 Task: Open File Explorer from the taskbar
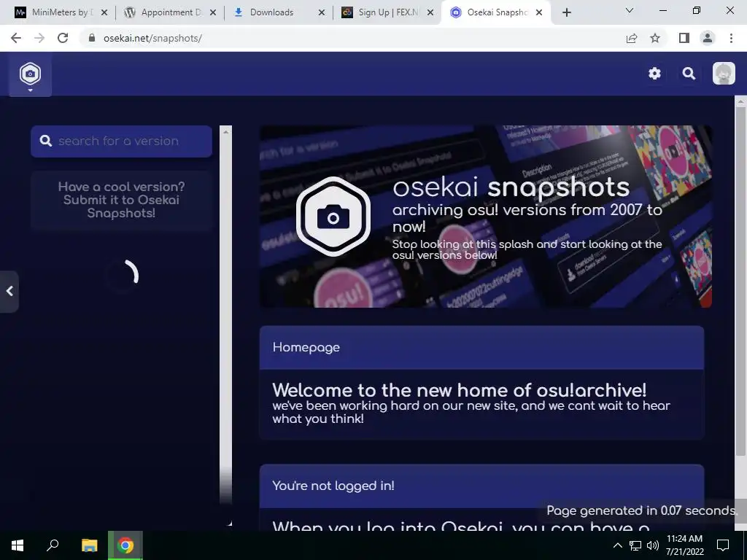[x=89, y=545]
